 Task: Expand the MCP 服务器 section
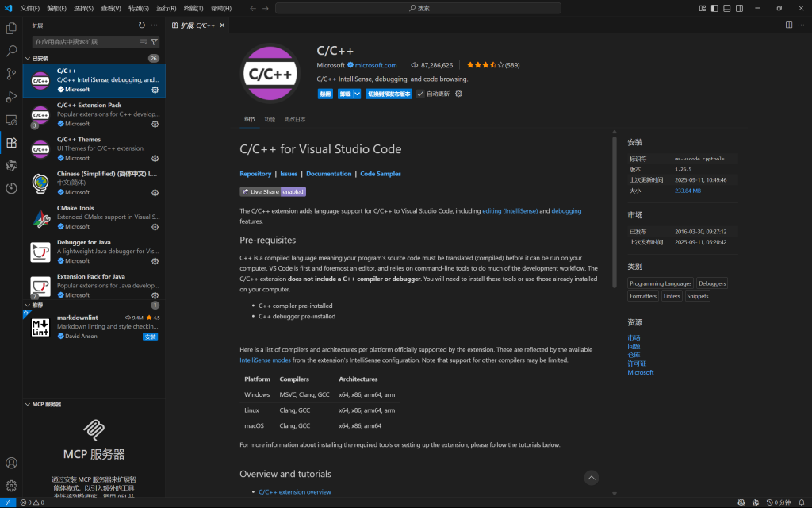pos(28,404)
